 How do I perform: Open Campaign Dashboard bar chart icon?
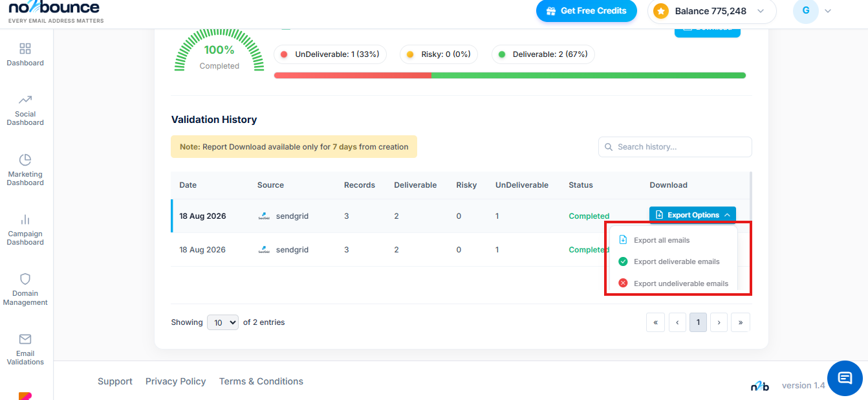25,219
